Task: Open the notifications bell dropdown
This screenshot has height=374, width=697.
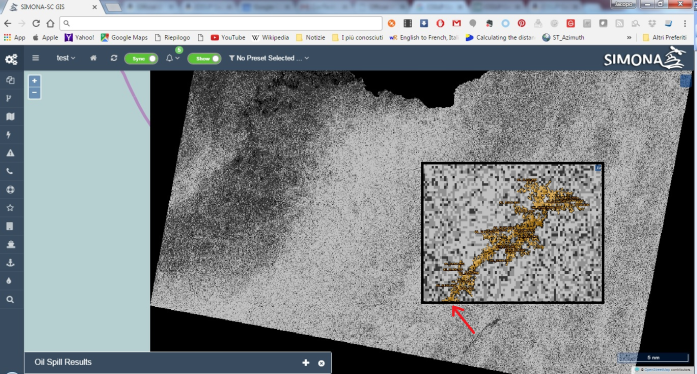Action: (172, 58)
